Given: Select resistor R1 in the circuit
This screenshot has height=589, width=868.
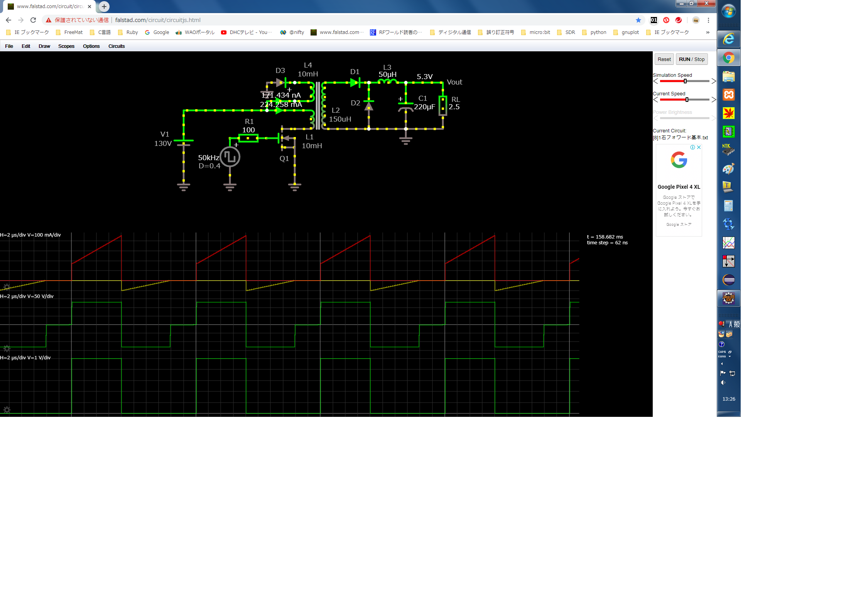Looking at the screenshot, I should click(248, 138).
